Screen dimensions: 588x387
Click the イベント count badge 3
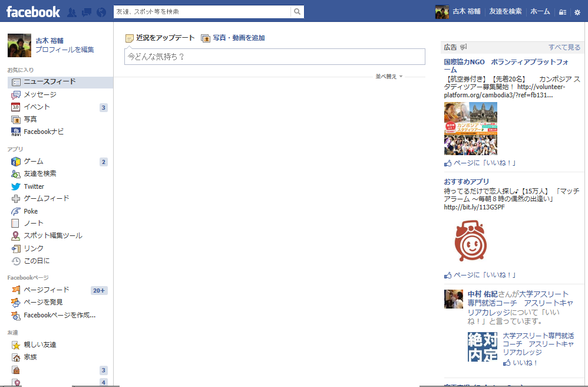104,108
